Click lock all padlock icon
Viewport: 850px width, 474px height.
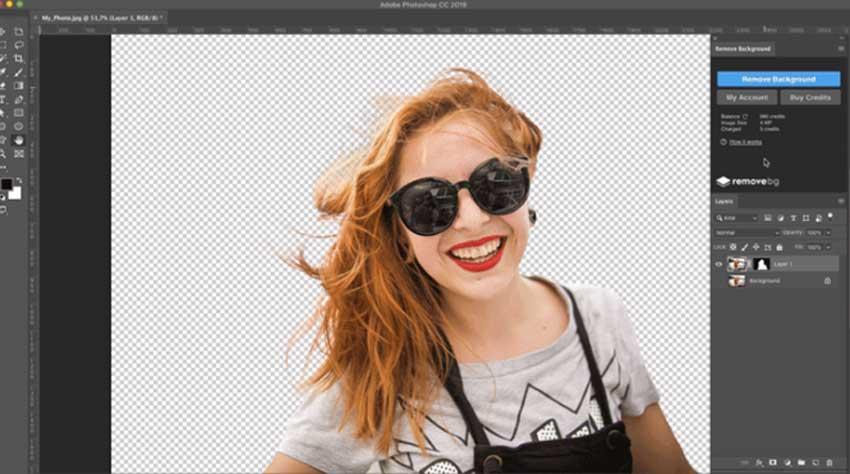pos(780,247)
